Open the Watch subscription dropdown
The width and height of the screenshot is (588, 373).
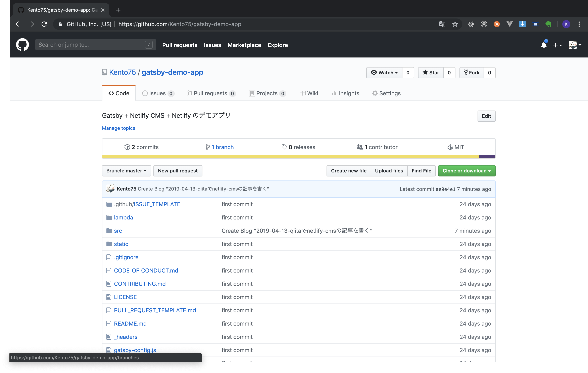[x=384, y=73]
